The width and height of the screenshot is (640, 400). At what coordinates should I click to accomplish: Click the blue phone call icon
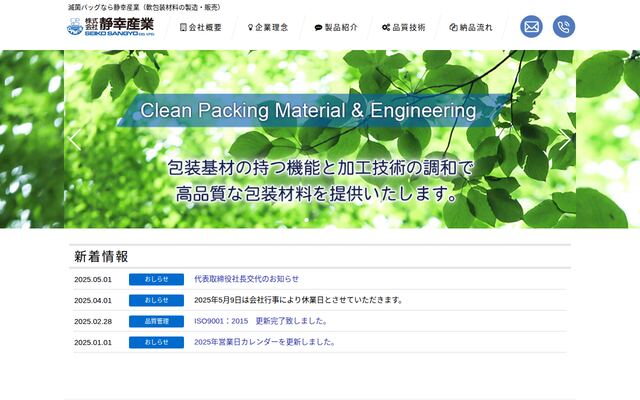pos(564,27)
